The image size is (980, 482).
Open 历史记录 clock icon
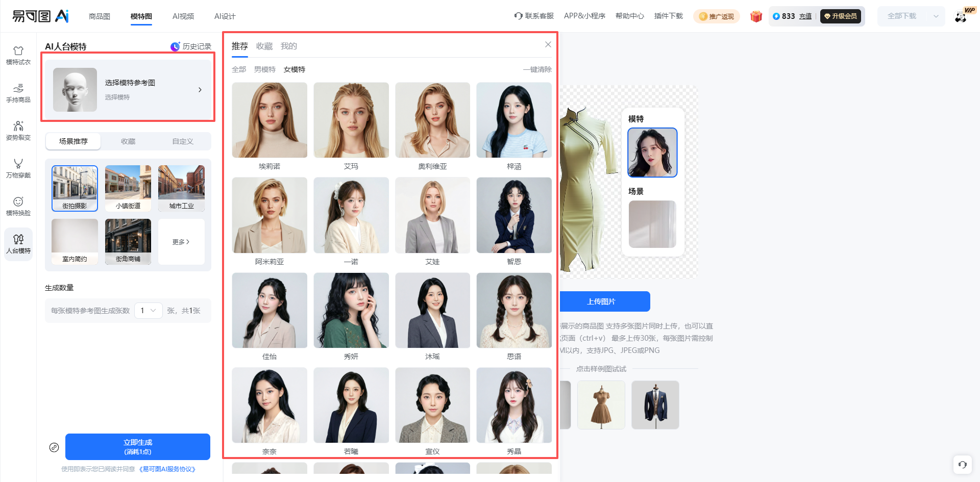(175, 46)
